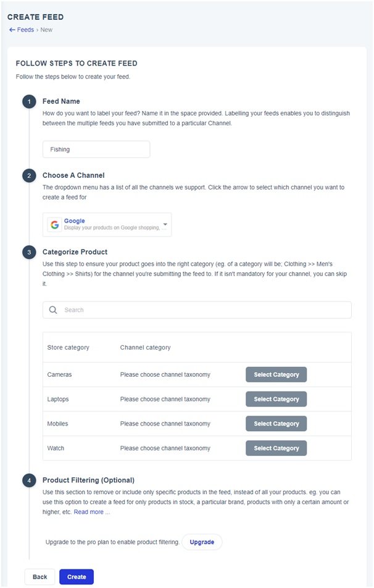374x588 pixels.
Task: Select Category for Mobiles
Action: click(x=276, y=424)
